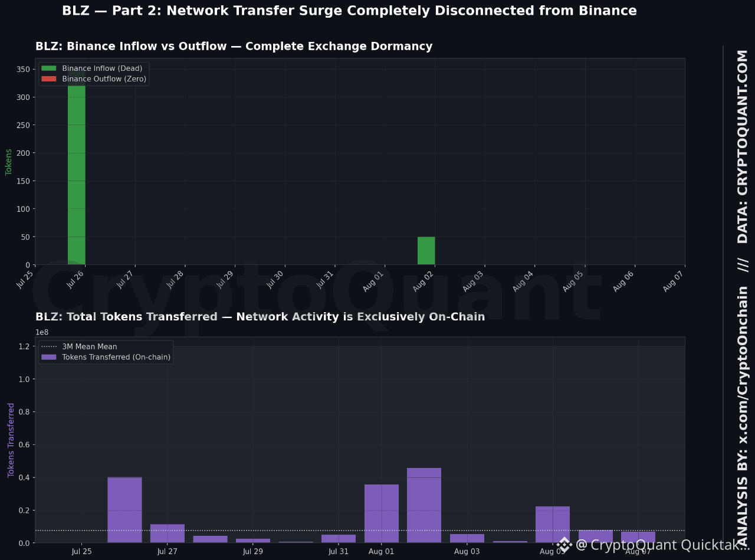This screenshot has width=755, height=560.
Task: Click the '300' tick on the inflow y-axis
Action: click(23, 97)
